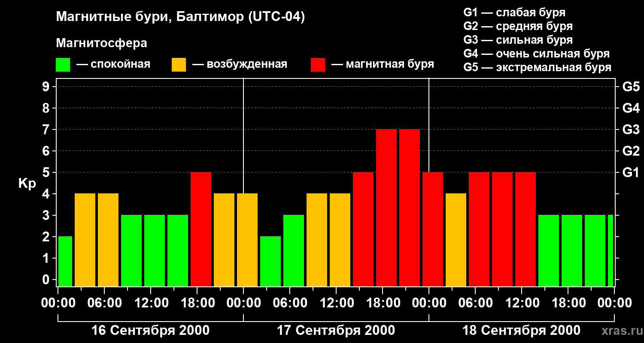Click the narrow green Kp 2 bar starting 16 Сентября
644x343 pixels.
(65, 261)
